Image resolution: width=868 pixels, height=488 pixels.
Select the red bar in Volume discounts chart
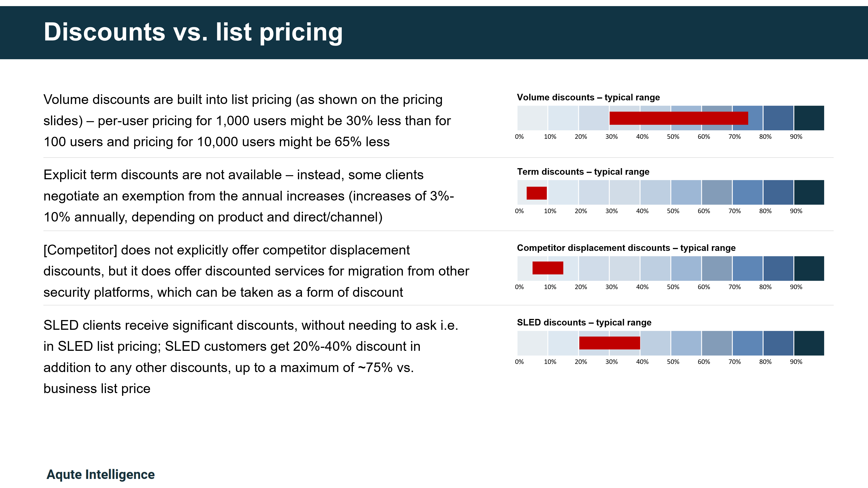click(x=678, y=118)
